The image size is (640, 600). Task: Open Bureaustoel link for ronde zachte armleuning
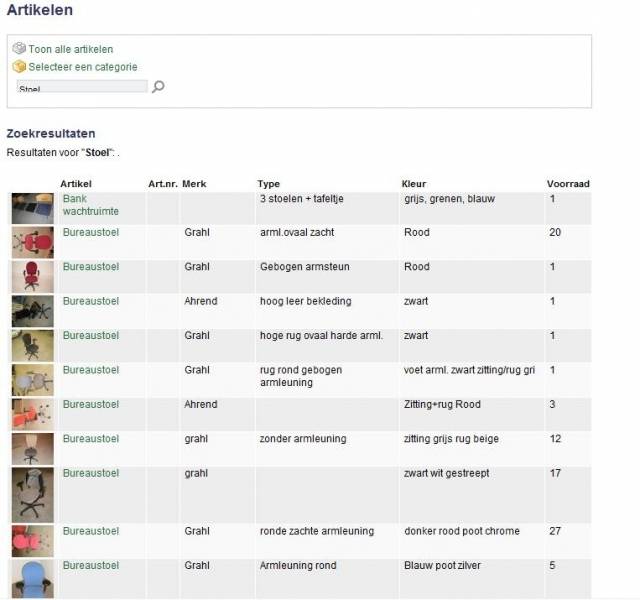point(91,531)
